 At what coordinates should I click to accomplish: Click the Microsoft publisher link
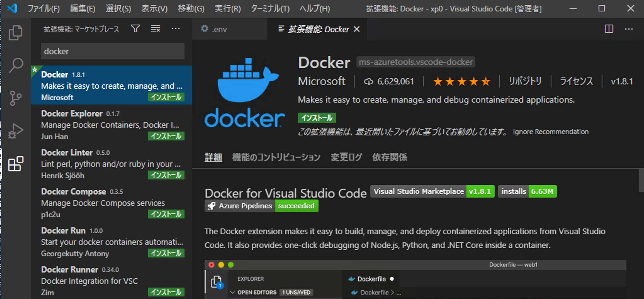tap(322, 82)
